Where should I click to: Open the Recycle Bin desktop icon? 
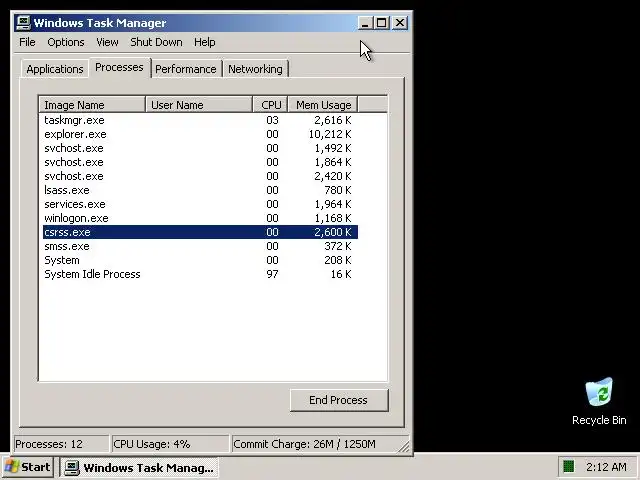(x=599, y=402)
